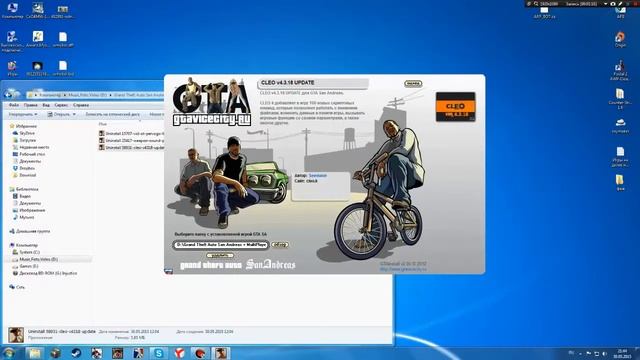640x360 pixels.
Task: Select the first Uninstall file icon in Explorer
Action: tap(102, 133)
